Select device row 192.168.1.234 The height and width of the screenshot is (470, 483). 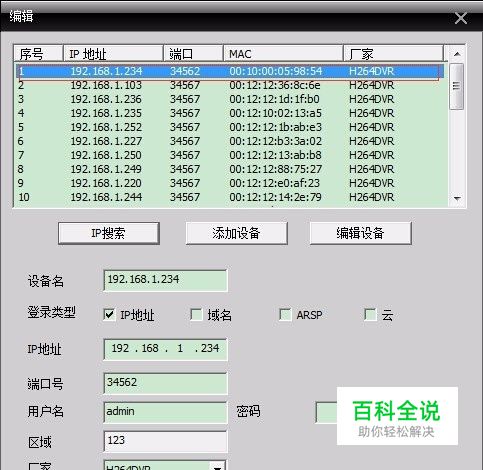click(230, 71)
